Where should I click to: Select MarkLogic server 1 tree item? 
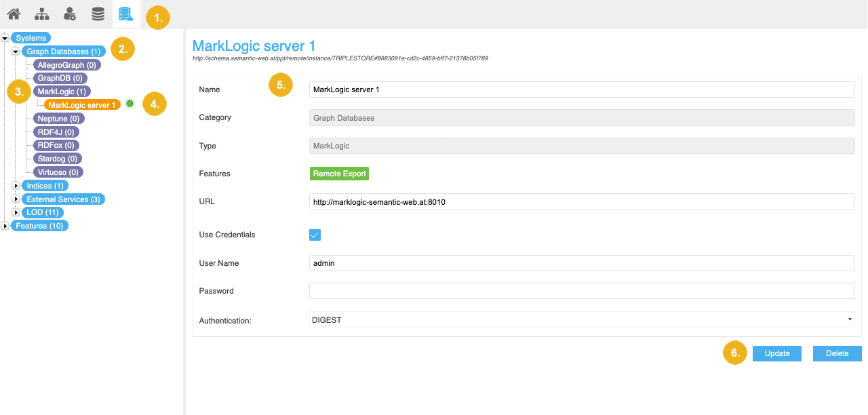pos(83,105)
